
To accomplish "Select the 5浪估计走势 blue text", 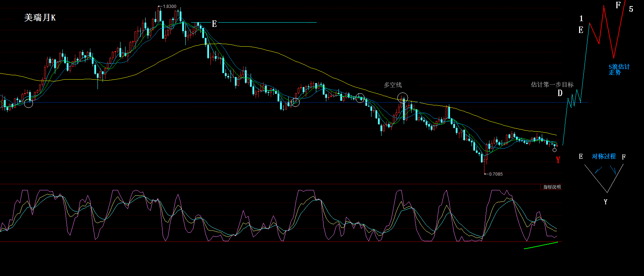I will (x=619, y=70).
